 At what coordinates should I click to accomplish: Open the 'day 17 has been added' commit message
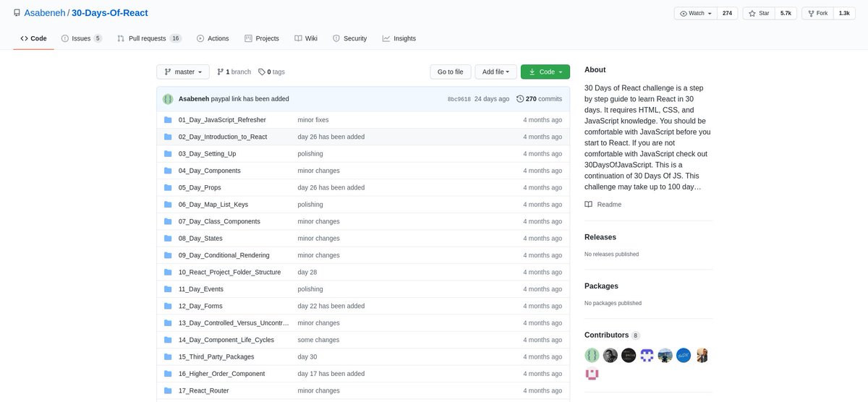331,374
